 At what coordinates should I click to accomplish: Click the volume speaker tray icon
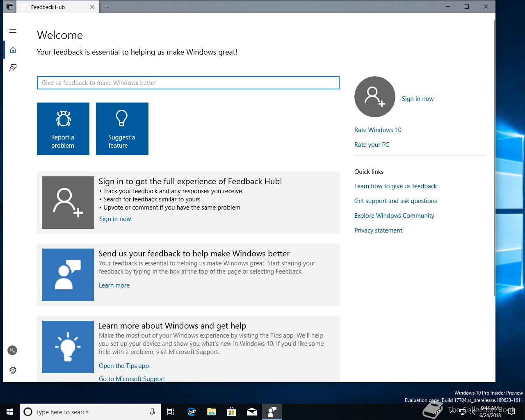coord(472,412)
